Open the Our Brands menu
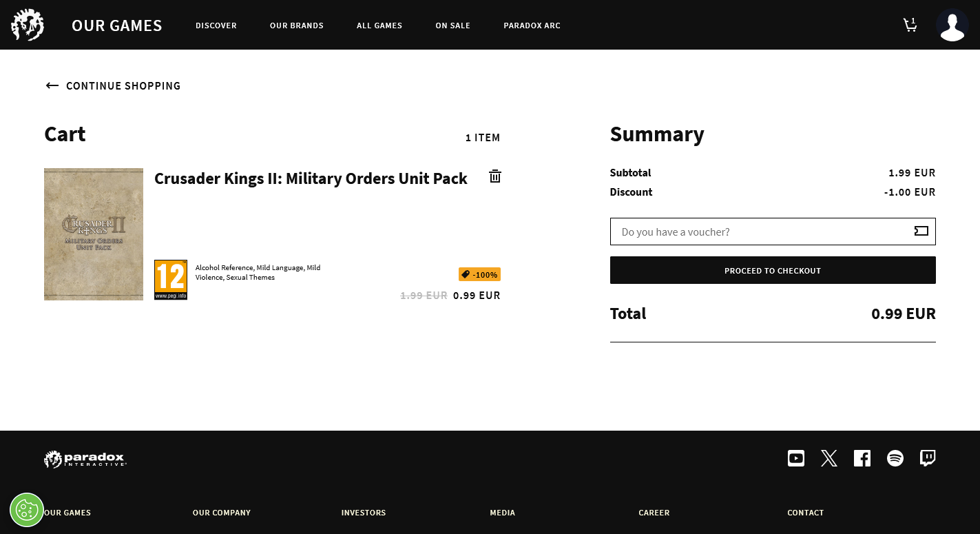The image size is (980, 534). [296, 25]
